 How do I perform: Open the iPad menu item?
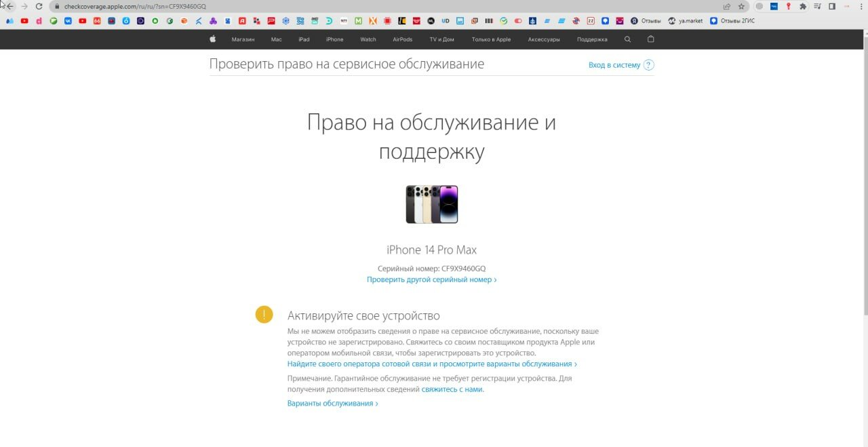[304, 39]
